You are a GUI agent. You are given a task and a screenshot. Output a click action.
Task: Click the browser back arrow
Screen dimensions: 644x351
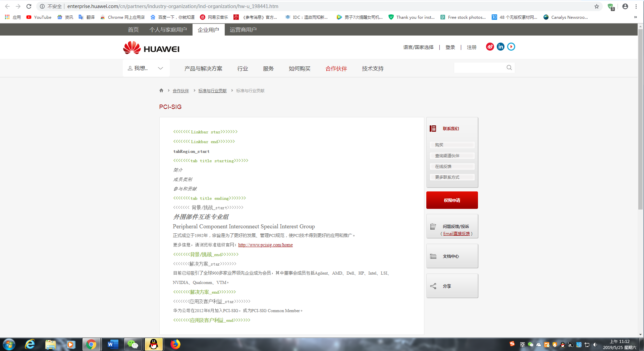pyautogui.click(x=7, y=6)
